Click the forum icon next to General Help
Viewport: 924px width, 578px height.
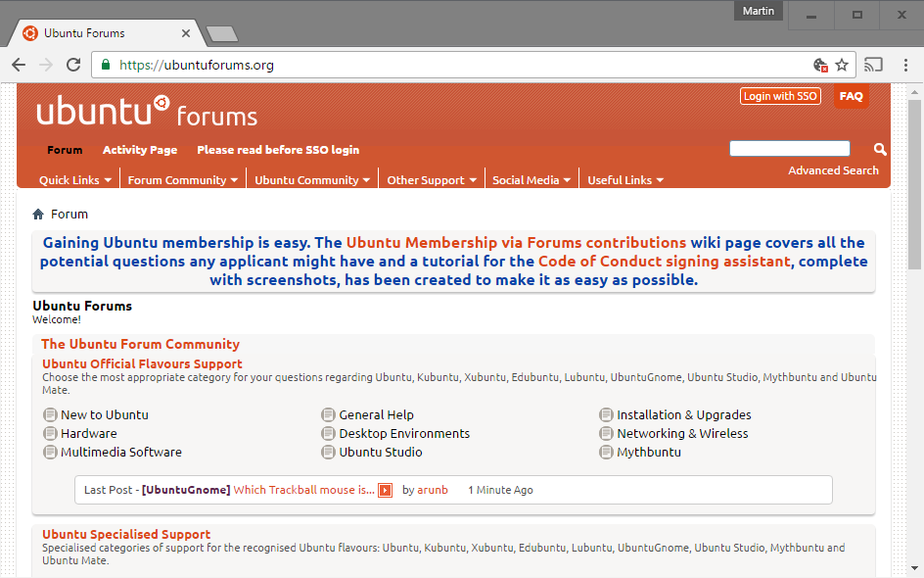pyautogui.click(x=328, y=414)
